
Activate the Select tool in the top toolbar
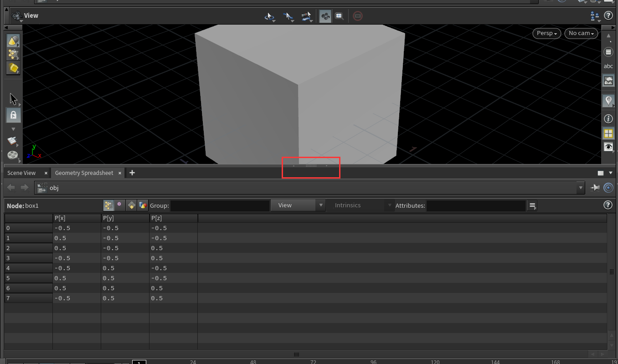(288, 16)
